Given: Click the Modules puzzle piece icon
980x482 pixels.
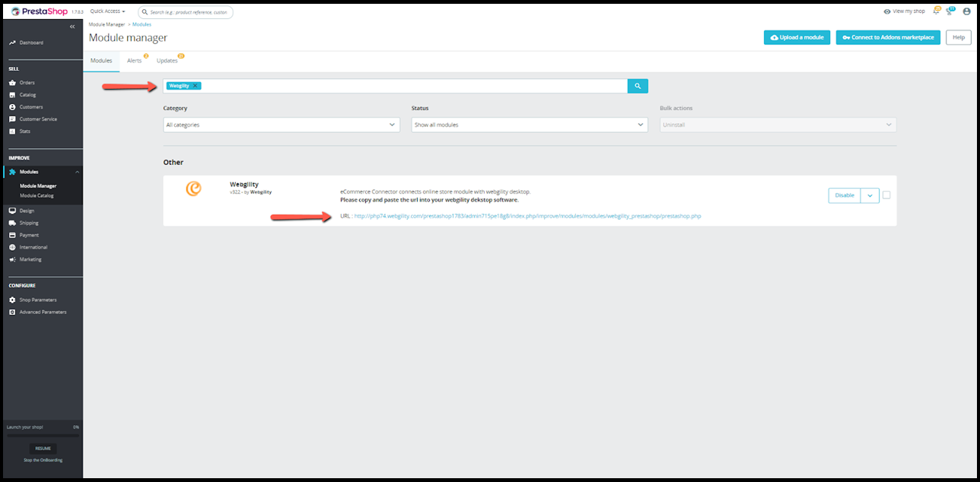Looking at the screenshot, I should tap(12, 172).
